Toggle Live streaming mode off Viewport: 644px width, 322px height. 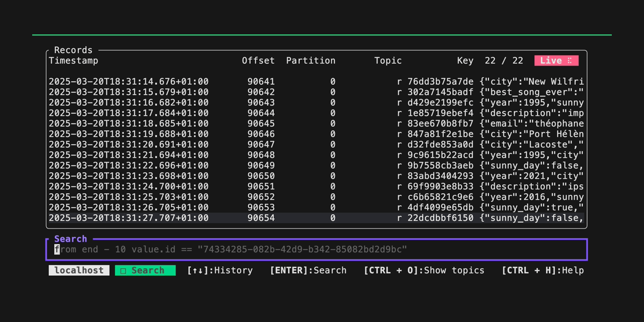point(556,61)
